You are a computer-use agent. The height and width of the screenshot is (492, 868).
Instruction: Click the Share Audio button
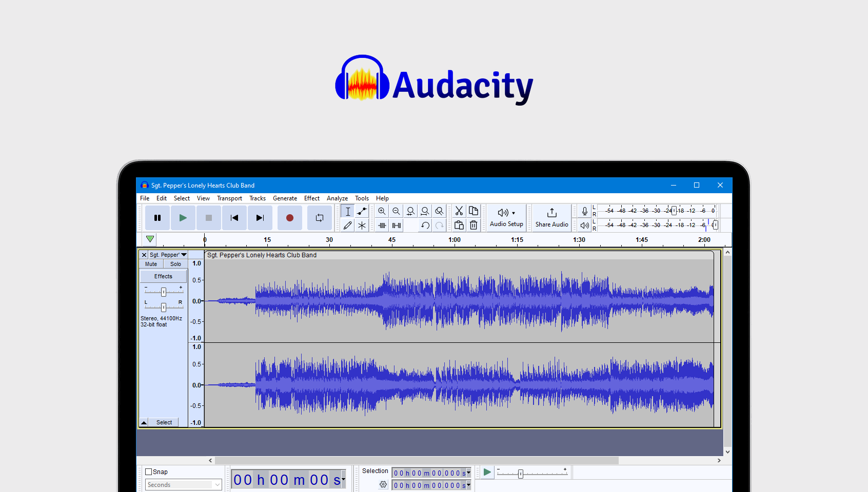click(x=552, y=218)
